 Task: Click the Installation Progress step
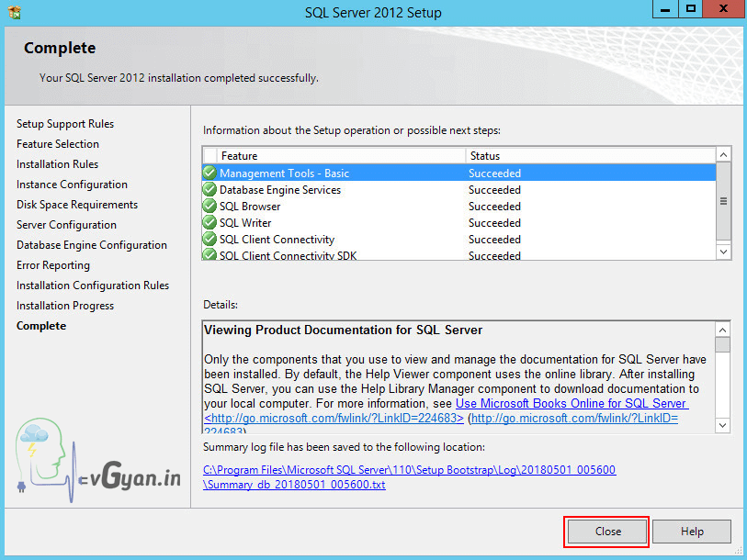[65, 306]
